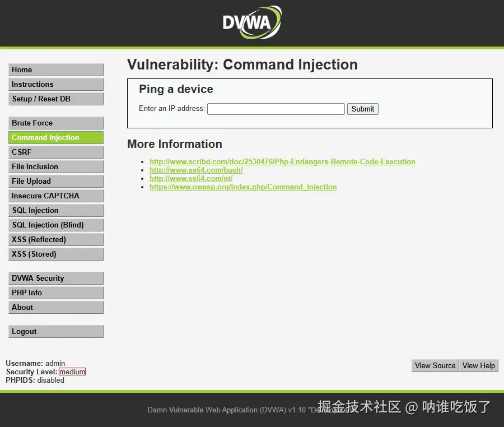The width and height of the screenshot is (504, 427).
Task: Open the ss64.com/bash link
Action: click(196, 170)
